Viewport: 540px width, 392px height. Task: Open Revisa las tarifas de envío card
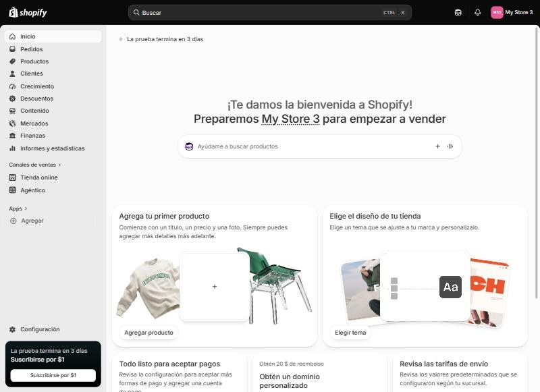(460, 372)
